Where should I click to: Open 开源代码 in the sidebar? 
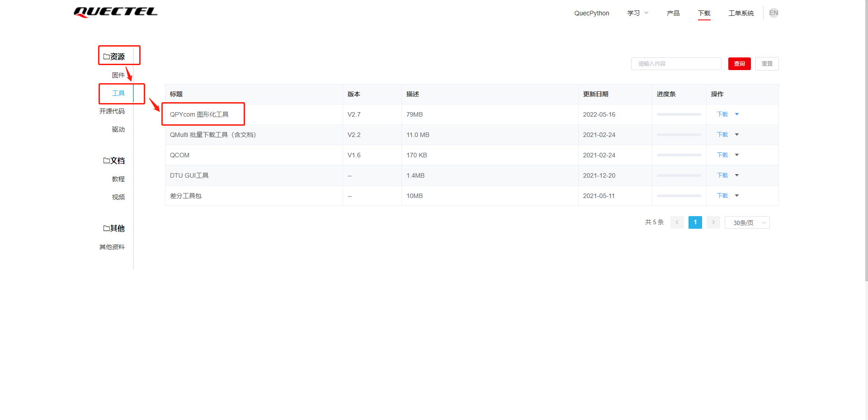pyautogui.click(x=112, y=111)
